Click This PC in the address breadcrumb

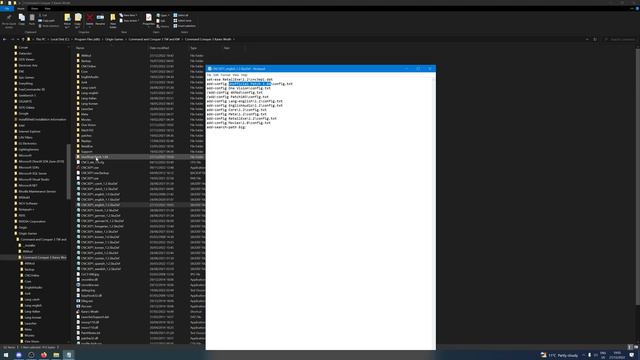[40, 39]
